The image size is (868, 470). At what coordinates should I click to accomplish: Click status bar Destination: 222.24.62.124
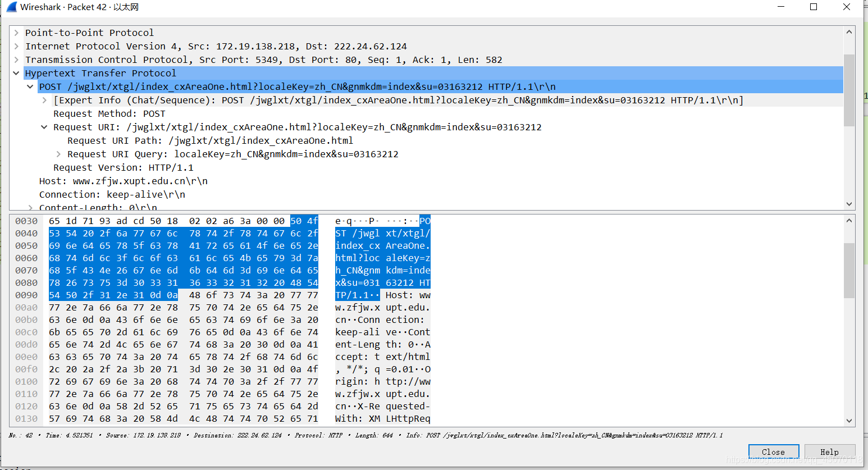[238, 435]
